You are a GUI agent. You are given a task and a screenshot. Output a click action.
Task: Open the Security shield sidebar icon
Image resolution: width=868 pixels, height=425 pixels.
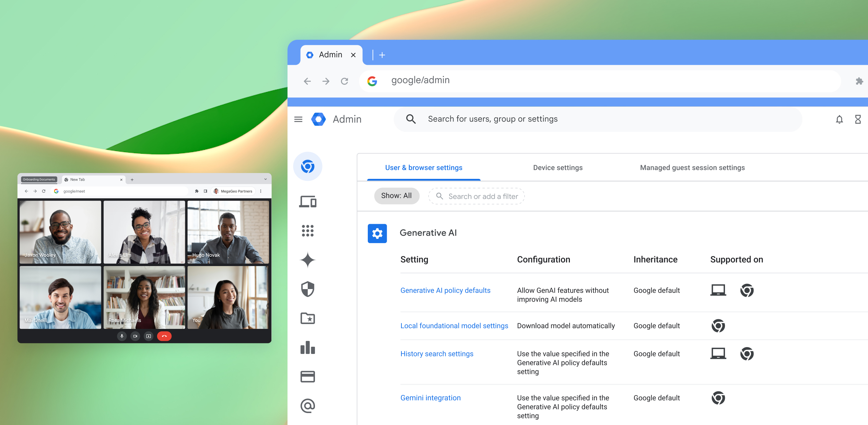(x=307, y=289)
